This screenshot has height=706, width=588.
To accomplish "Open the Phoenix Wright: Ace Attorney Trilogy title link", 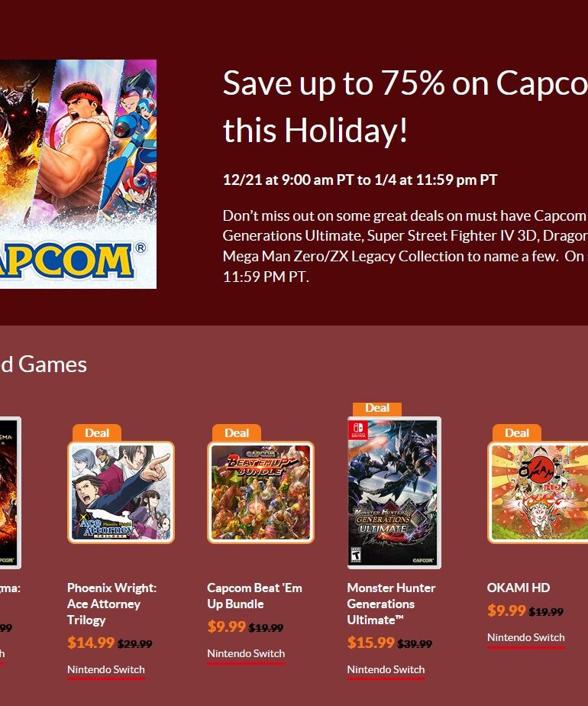I will [112, 604].
